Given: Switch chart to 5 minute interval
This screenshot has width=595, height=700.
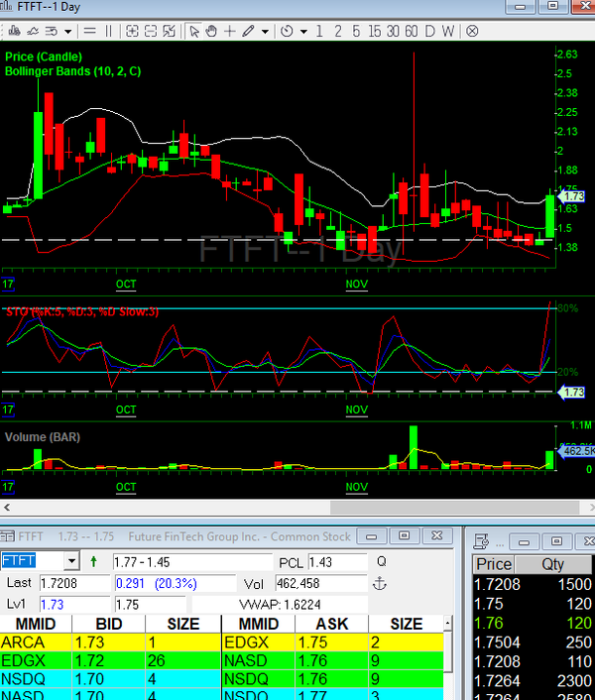Looking at the screenshot, I should pyautogui.click(x=355, y=31).
